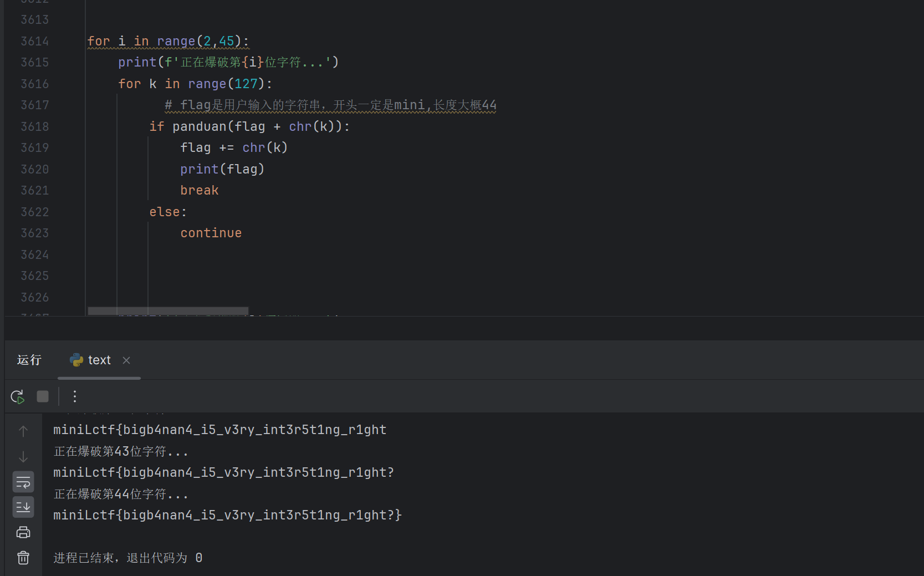The width and height of the screenshot is (924, 576).
Task: Click the Python icon on text tab
Action: 76,360
